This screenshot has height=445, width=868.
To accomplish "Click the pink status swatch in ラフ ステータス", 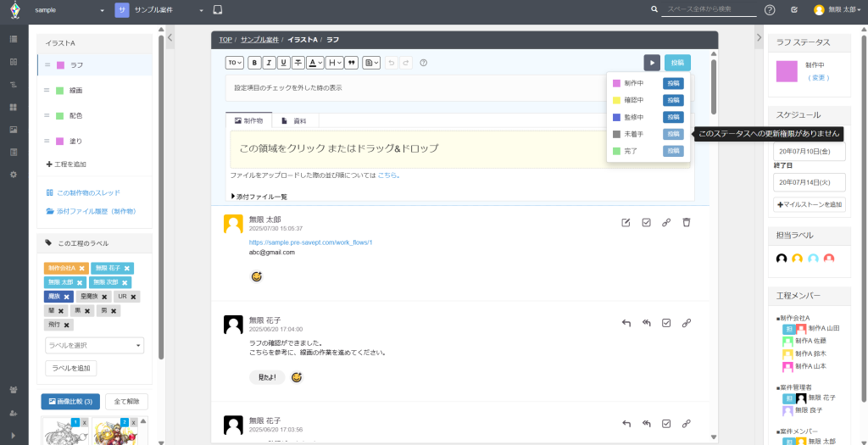I will pyautogui.click(x=787, y=71).
